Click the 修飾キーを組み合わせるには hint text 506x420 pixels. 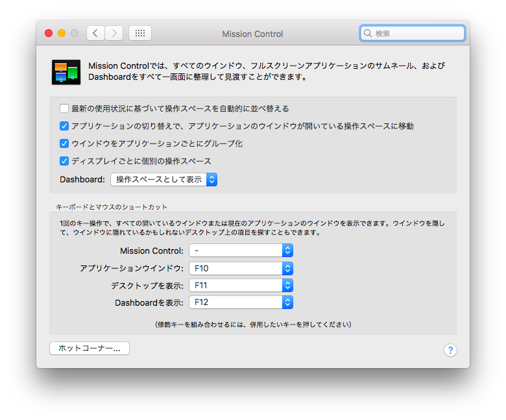(253, 325)
